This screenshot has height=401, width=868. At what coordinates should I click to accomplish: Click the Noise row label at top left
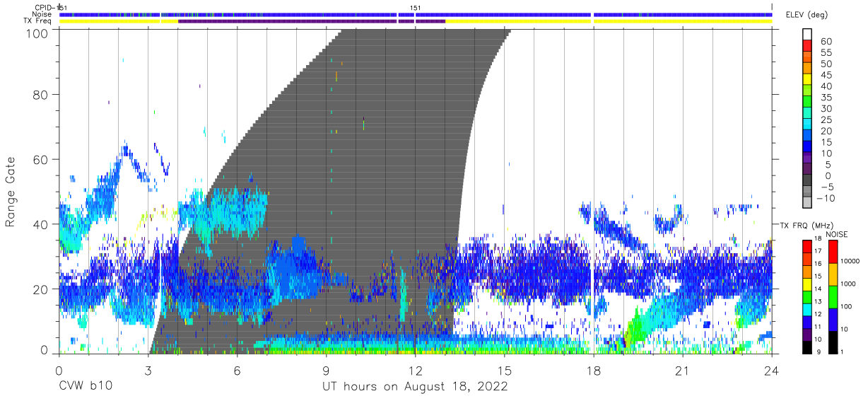[x=42, y=14]
